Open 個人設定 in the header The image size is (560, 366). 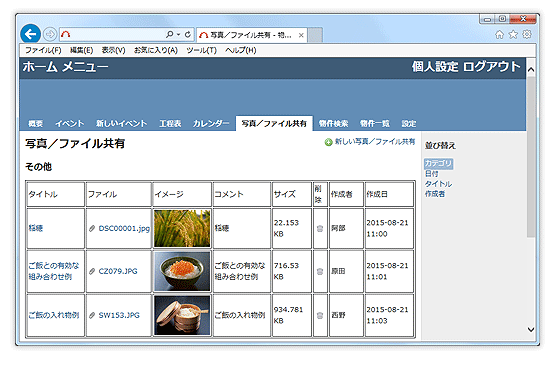click(435, 67)
